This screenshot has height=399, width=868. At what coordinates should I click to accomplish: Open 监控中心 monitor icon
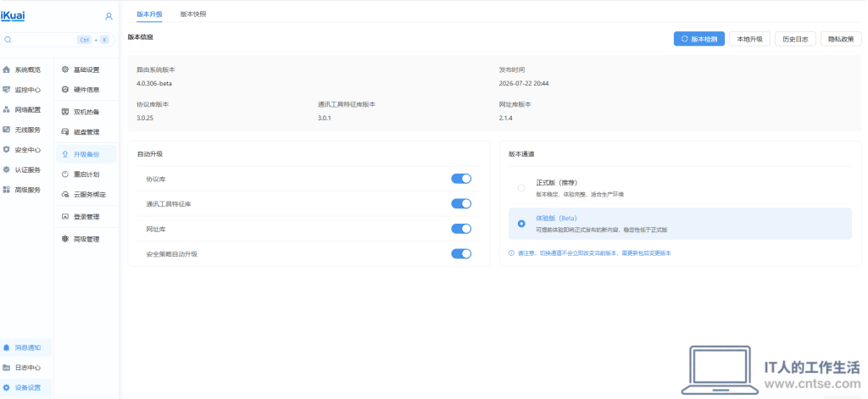pos(7,90)
